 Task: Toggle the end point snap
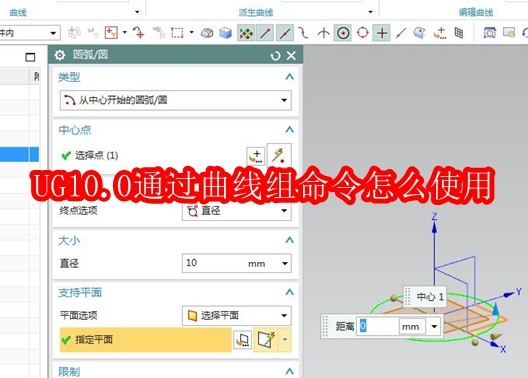point(265,33)
